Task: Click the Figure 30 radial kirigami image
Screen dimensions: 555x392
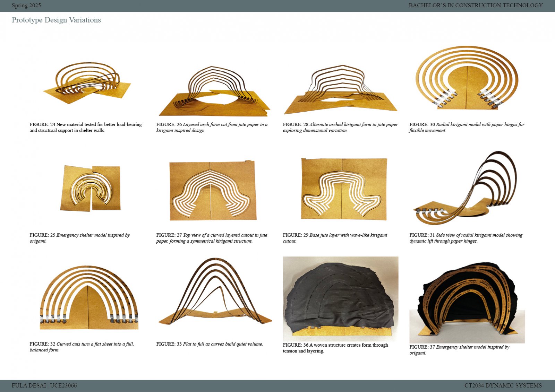Action: pos(467,78)
